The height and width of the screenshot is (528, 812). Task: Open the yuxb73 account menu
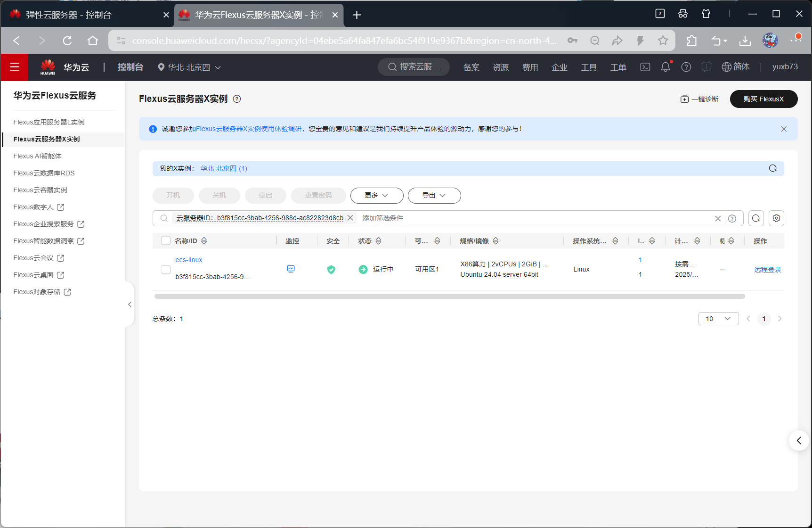(x=785, y=67)
